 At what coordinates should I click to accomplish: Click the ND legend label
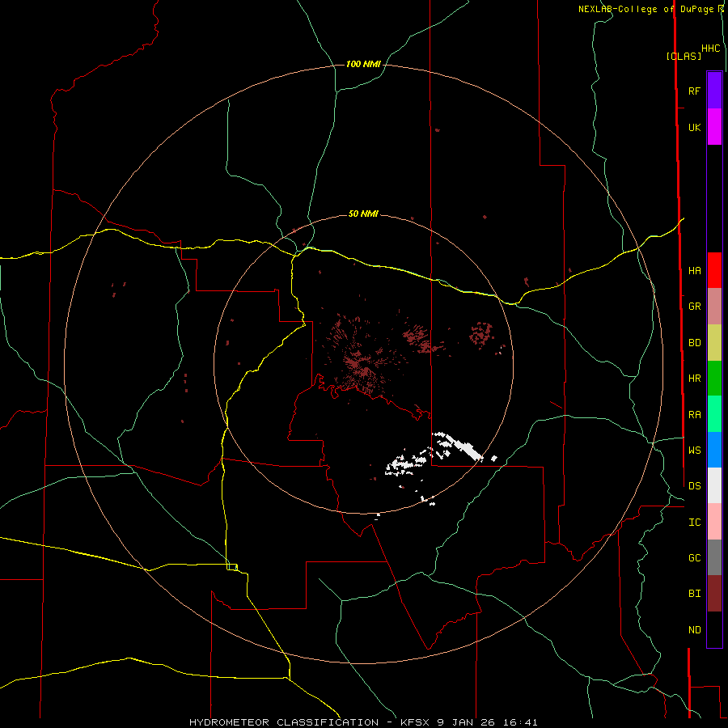[694, 630]
